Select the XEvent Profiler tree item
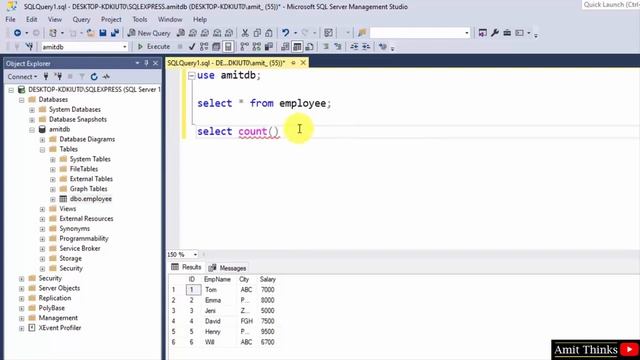Image resolution: width=640 pixels, height=360 pixels. (60, 328)
